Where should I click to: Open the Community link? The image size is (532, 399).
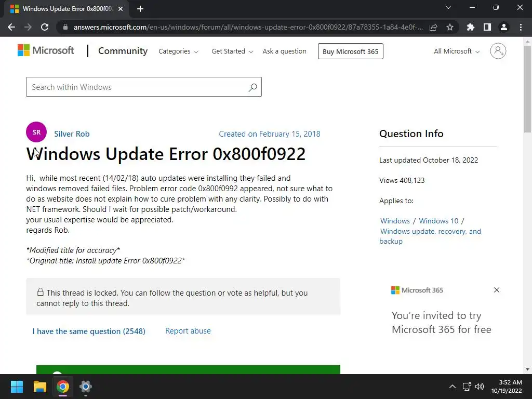[123, 51]
